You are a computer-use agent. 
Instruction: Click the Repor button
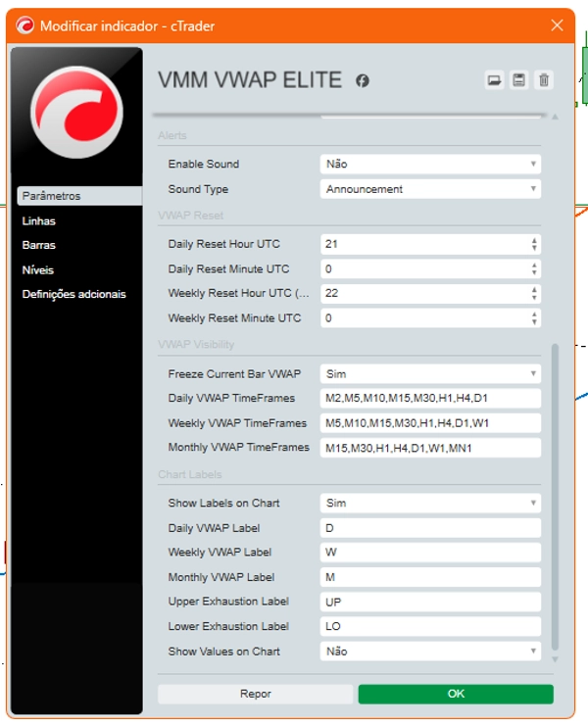(x=255, y=694)
